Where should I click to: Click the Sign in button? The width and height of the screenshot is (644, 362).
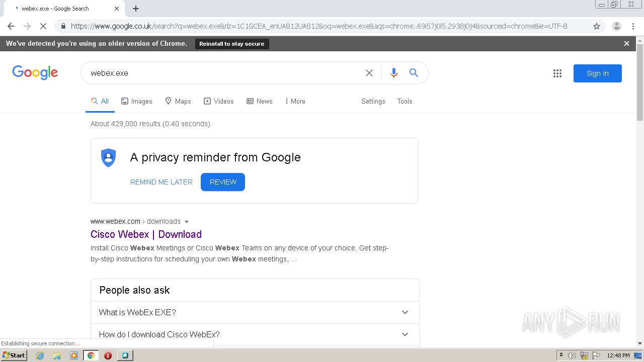coord(598,73)
